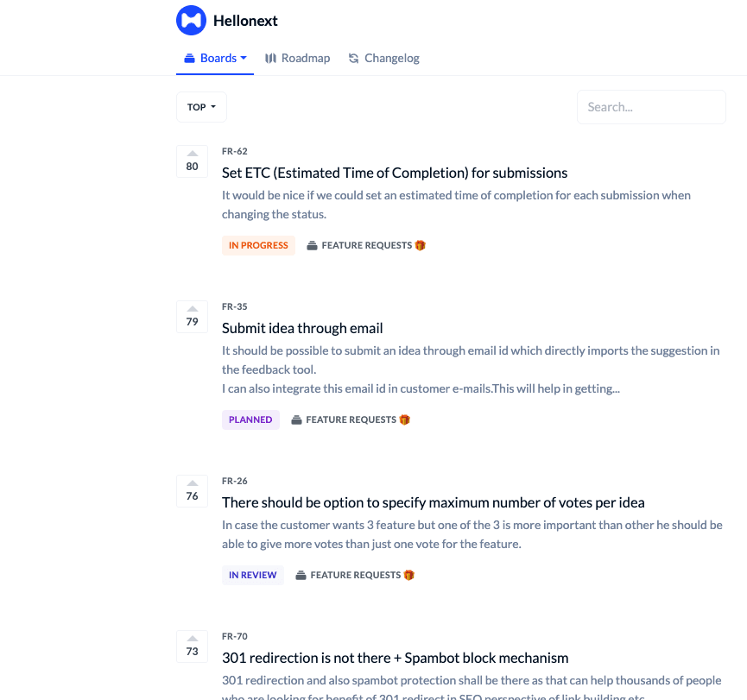Click the IN PROGRESS status badge

(x=259, y=245)
